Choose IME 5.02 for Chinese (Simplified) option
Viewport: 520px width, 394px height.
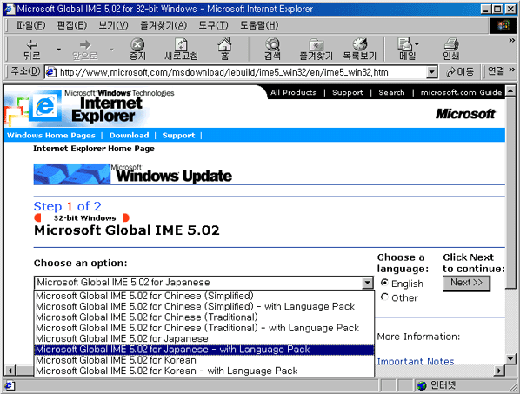[204, 296]
